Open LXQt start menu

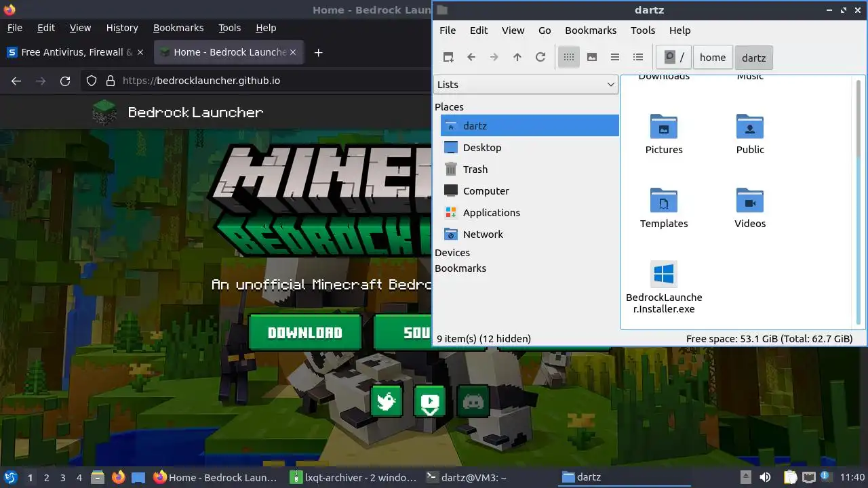pyautogui.click(x=10, y=477)
